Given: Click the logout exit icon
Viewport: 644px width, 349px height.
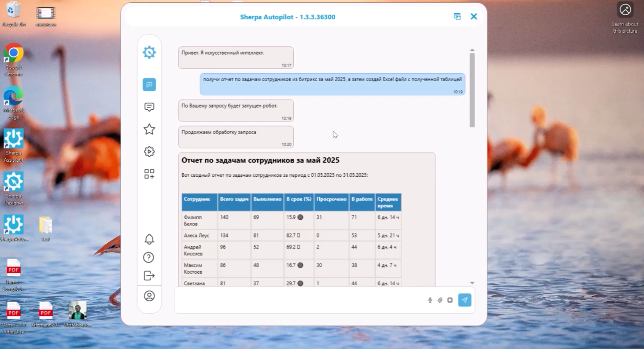Looking at the screenshot, I should [x=149, y=275].
